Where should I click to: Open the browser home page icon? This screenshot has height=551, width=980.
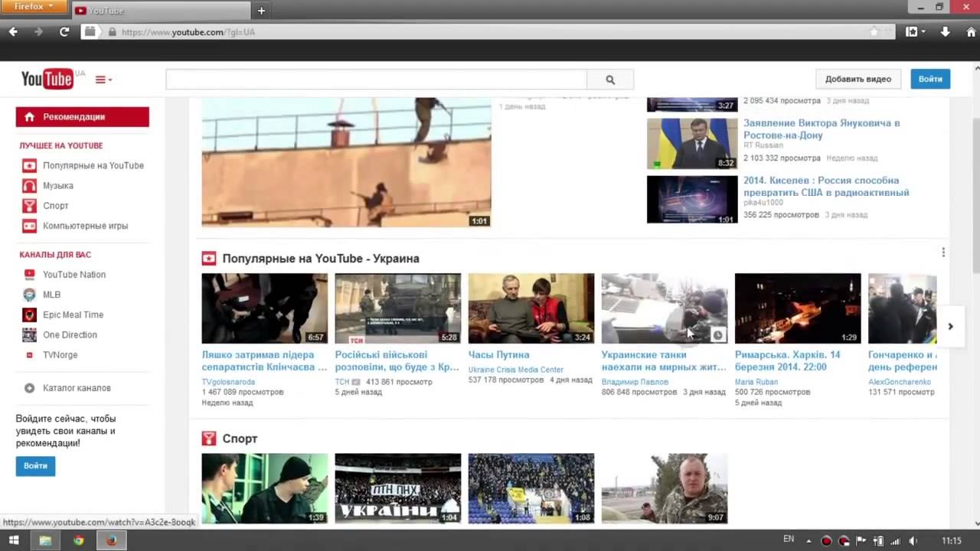[x=969, y=32]
